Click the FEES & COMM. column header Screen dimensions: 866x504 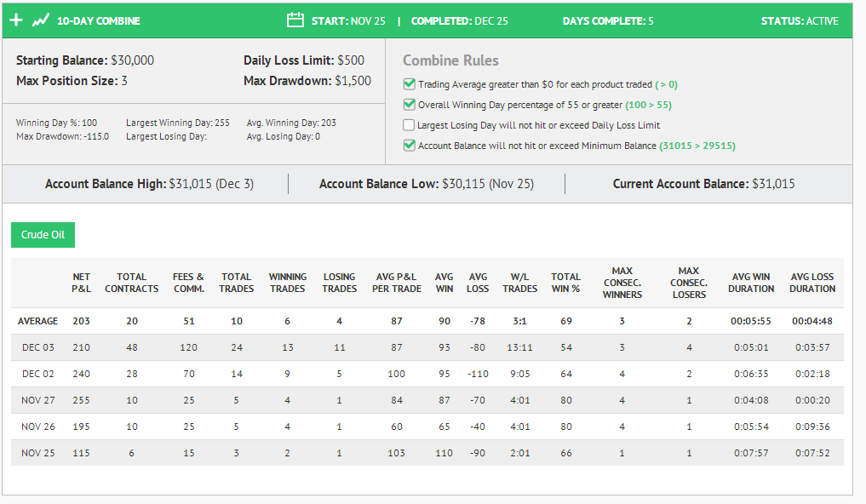pos(188,283)
